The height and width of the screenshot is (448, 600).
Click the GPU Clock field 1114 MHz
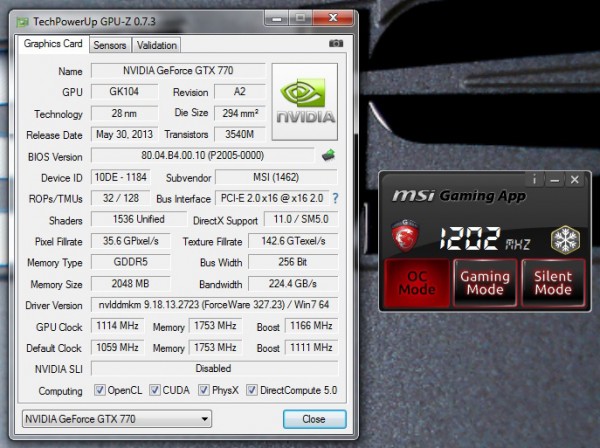(x=117, y=326)
